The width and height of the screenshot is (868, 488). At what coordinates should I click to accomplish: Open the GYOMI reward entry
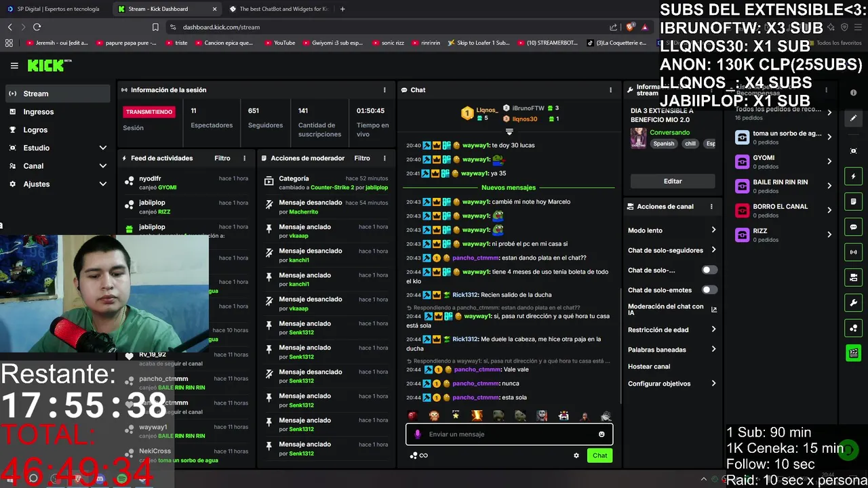[x=784, y=161]
